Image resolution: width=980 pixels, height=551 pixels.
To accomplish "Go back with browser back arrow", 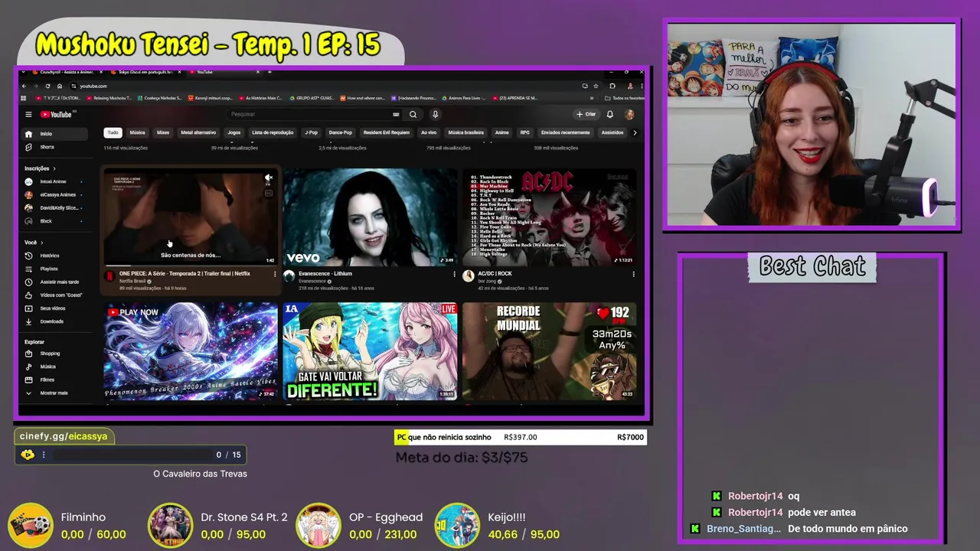I will (x=24, y=86).
